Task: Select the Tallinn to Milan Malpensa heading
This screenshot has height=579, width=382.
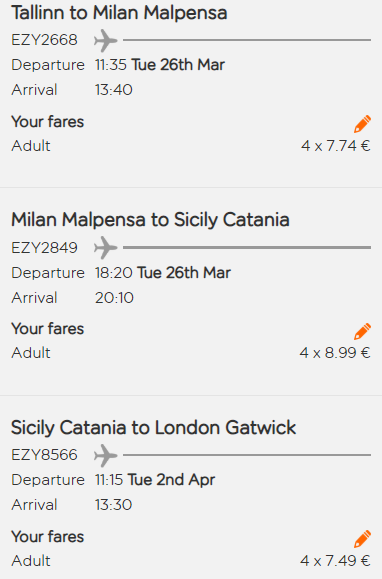Action: 119,13
